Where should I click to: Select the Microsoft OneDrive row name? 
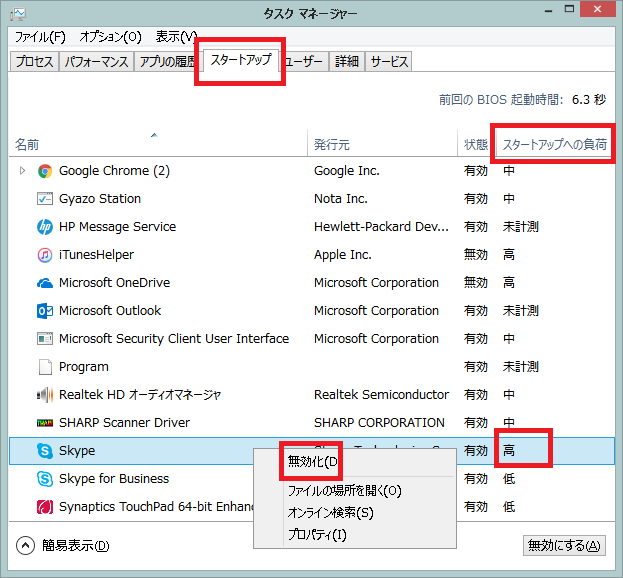click(114, 283)
